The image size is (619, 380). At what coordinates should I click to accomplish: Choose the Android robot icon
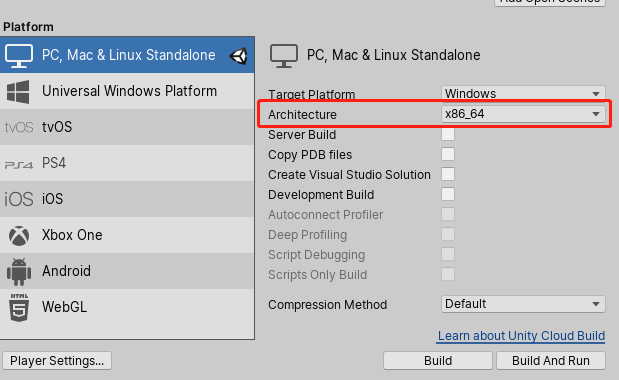[19, 271]
